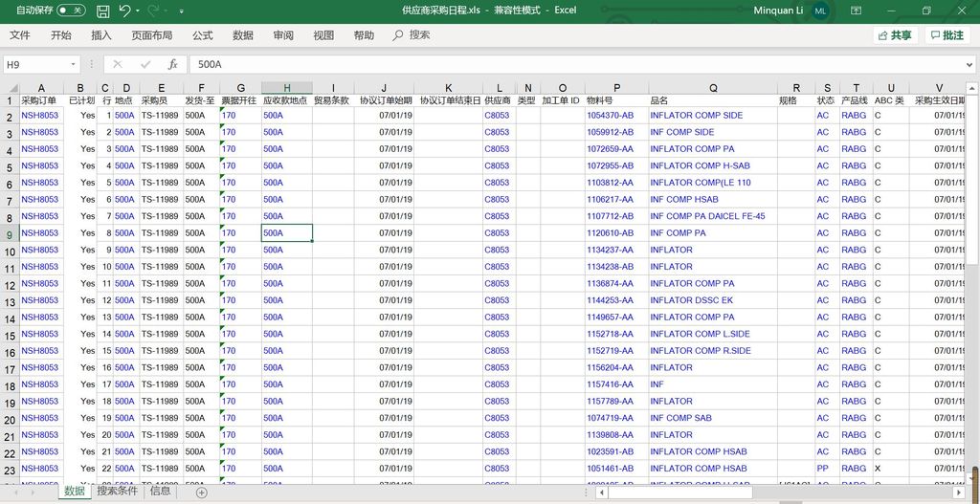Add a new sheet with plus icon
This screenshot has height=504, width=980.
tap(201, 492)
